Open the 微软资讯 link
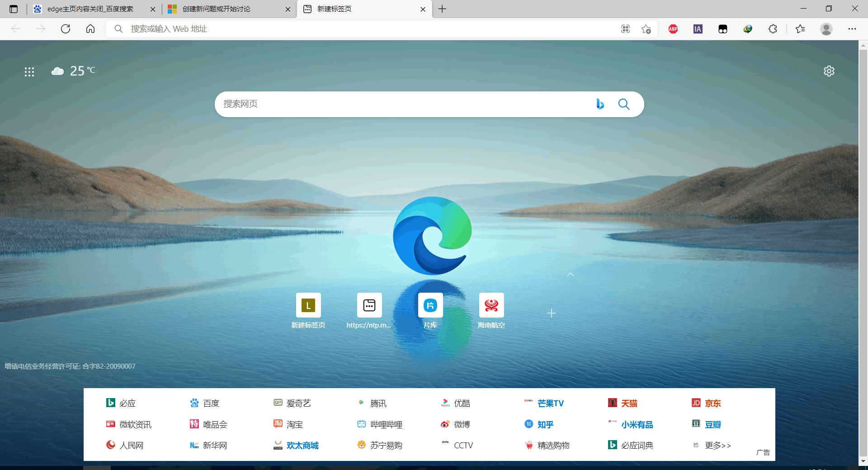The width and height of the screenshot is (868, 470). (129, 424)
